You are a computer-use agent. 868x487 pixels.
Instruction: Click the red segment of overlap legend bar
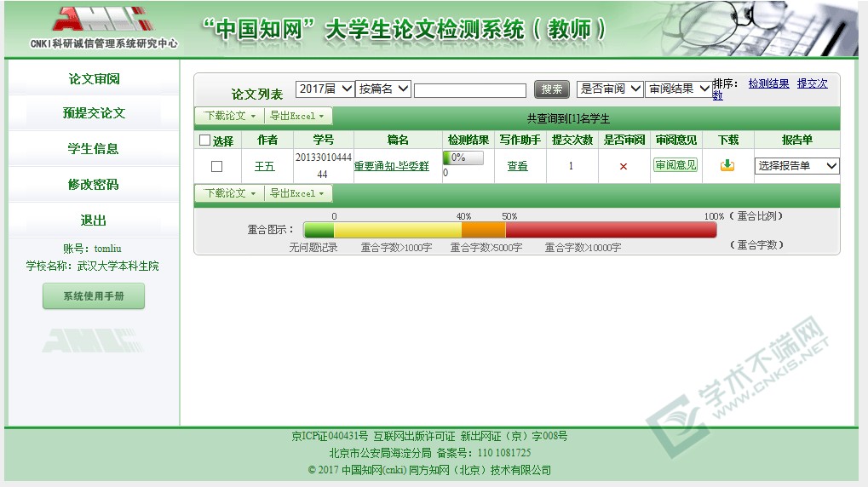611,230
